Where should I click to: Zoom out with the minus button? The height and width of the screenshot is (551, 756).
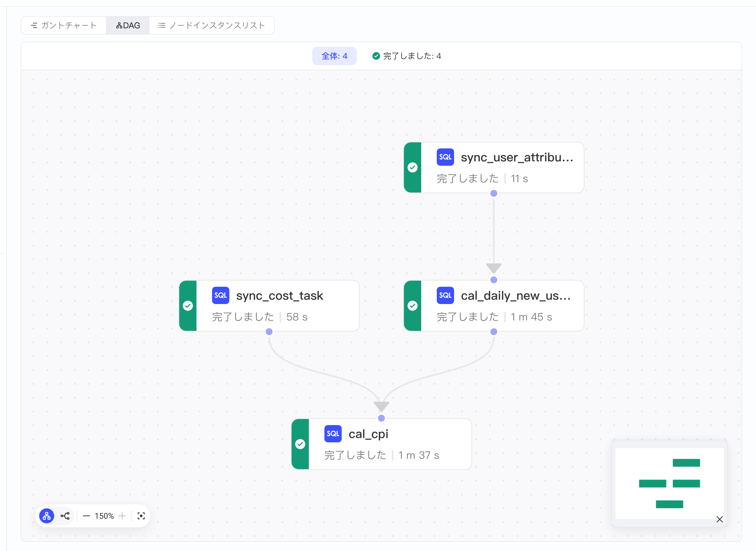86,516
